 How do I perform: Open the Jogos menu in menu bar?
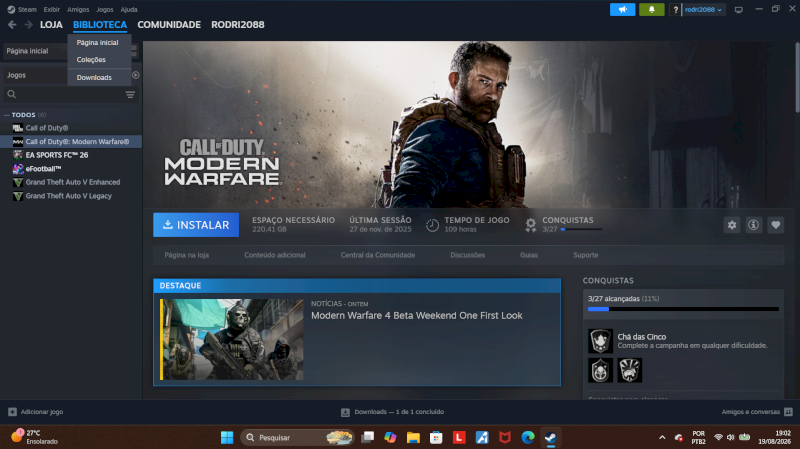click(x=105, y=9)
